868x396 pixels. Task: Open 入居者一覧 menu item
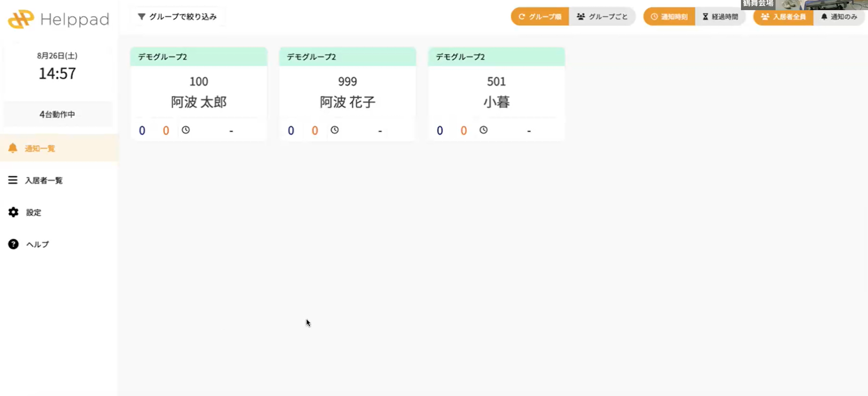point(44,180)
